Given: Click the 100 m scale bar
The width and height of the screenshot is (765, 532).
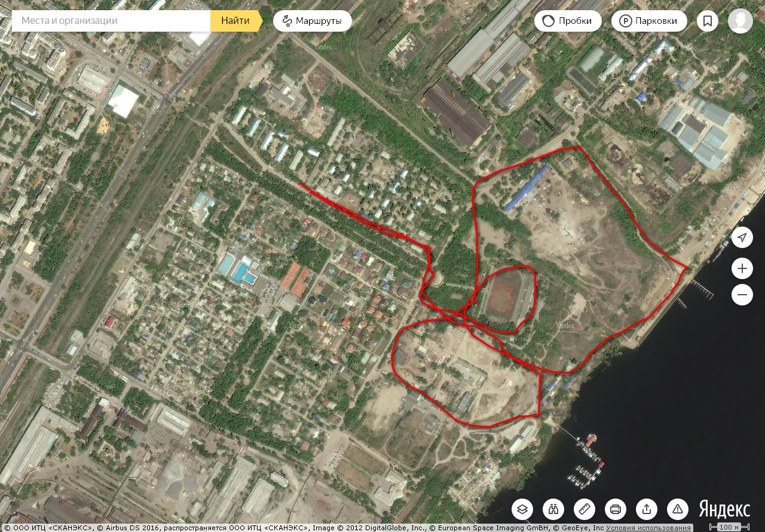Looking at the screenshot, I should (729, 527).
